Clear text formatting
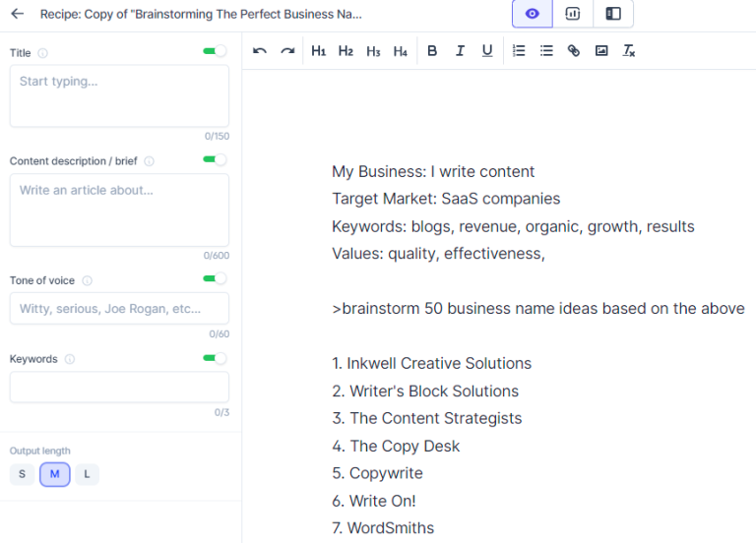The width and height of the screenshot is (756, 543). click(x=629, y=51)
